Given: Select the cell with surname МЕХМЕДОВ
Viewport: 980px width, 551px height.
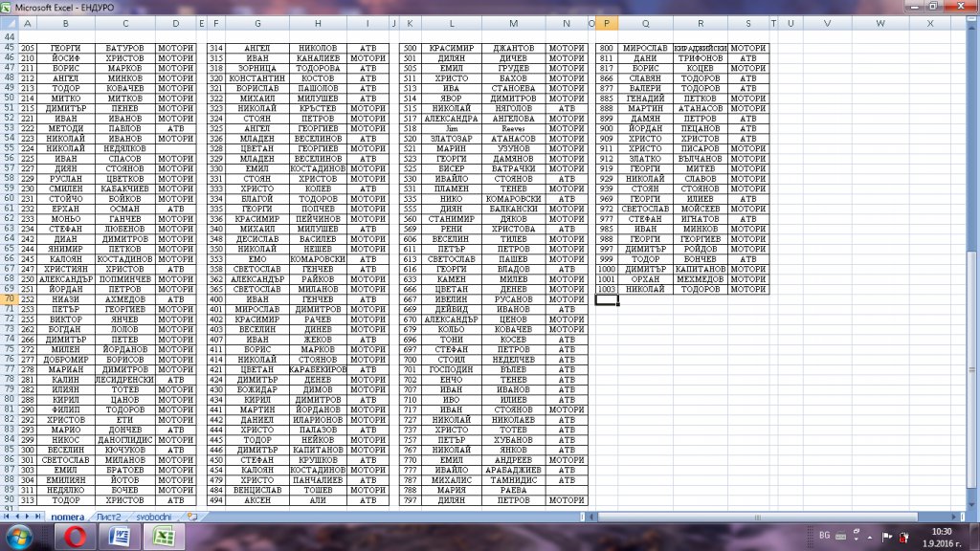Looking at the screenshot, I should 700,279.
